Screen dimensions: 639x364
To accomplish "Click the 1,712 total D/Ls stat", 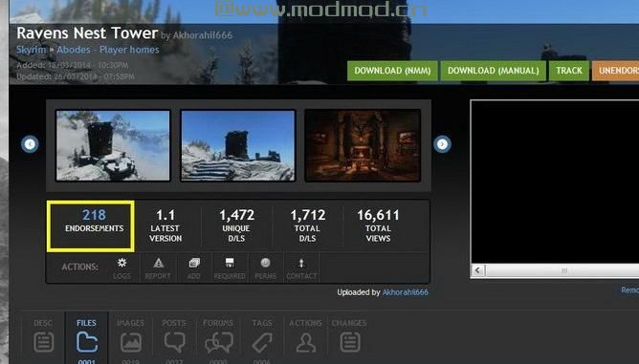I will pyautogui.click(x=307, y=225).
